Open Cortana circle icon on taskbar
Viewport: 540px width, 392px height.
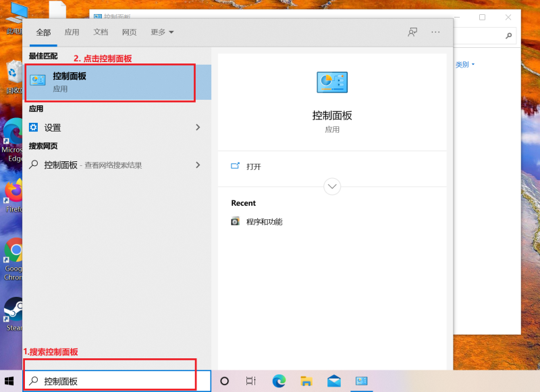point(225,381)
